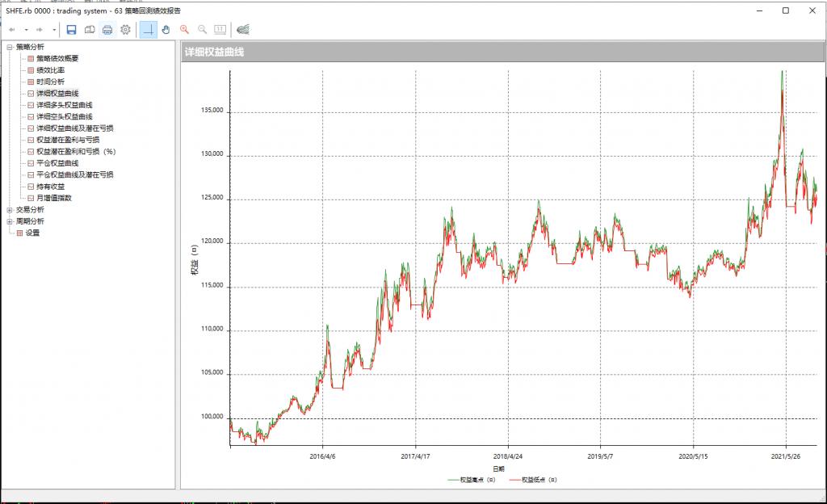Click the 100,000 y-axis value
The width and height of the screenshot is (827, 504).
212,417
